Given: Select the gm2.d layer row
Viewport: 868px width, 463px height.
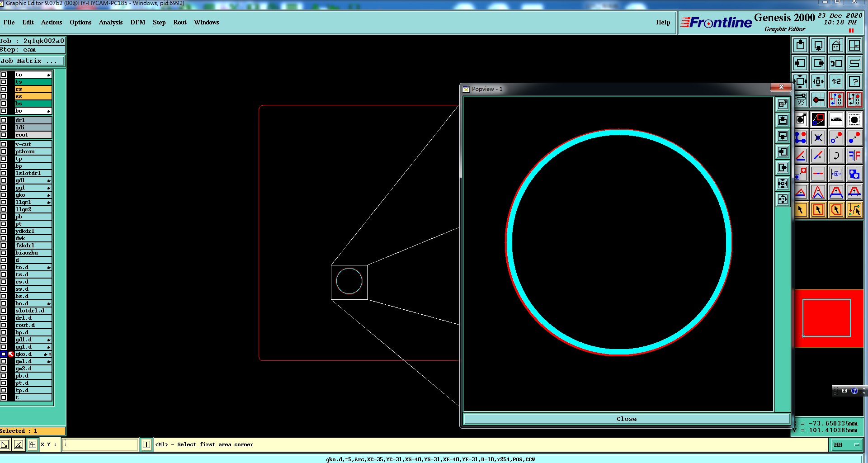Looking at the screenshot, I should [x=33, y=369].
